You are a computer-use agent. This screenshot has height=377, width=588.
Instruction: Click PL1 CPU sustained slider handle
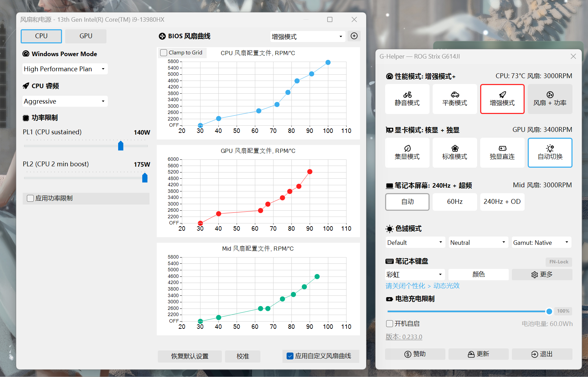[121, 146]
